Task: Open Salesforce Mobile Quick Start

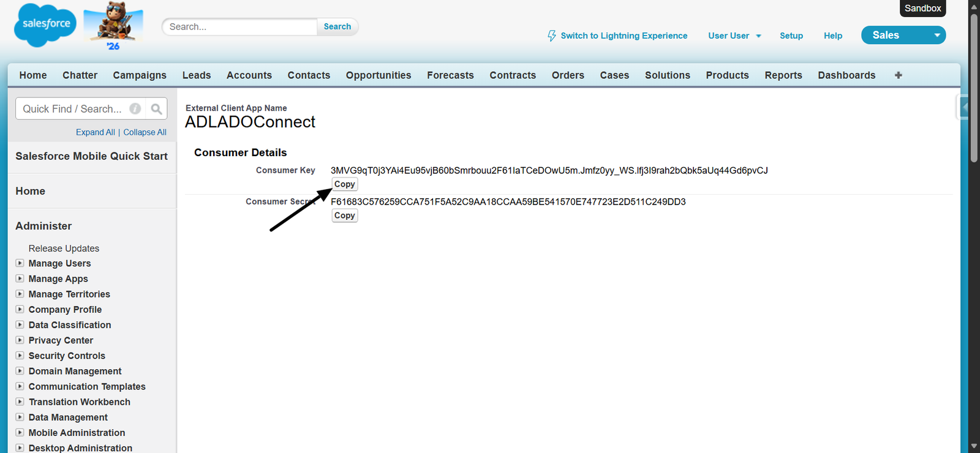Action: 91,156
